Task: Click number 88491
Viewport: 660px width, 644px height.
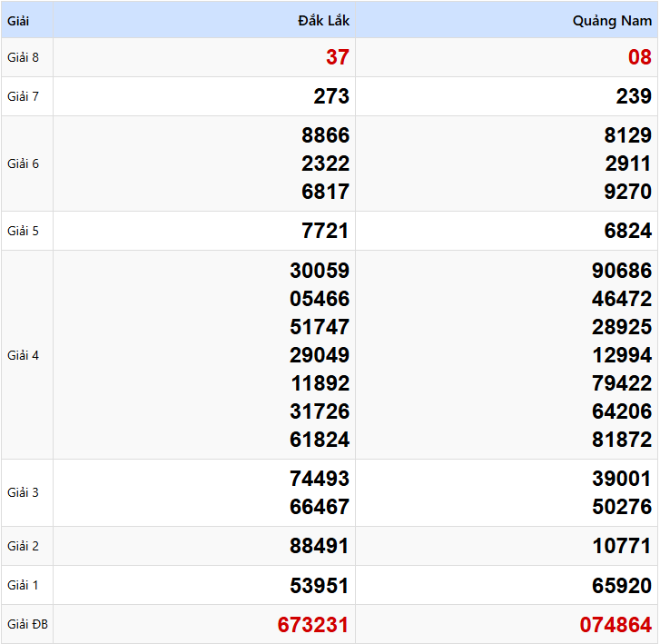Action: pos(320,546)
